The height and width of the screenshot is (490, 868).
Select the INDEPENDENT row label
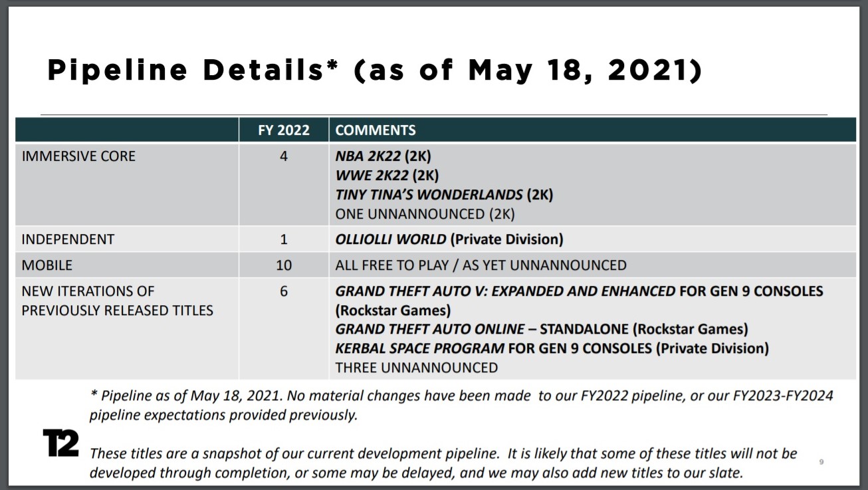(x=68, y=239)
